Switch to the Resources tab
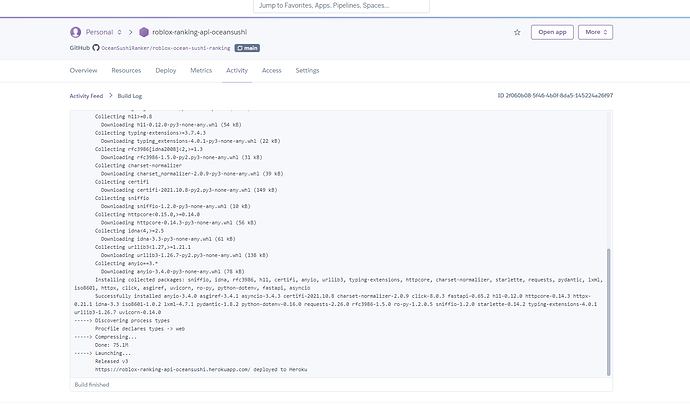 point(126,70)
